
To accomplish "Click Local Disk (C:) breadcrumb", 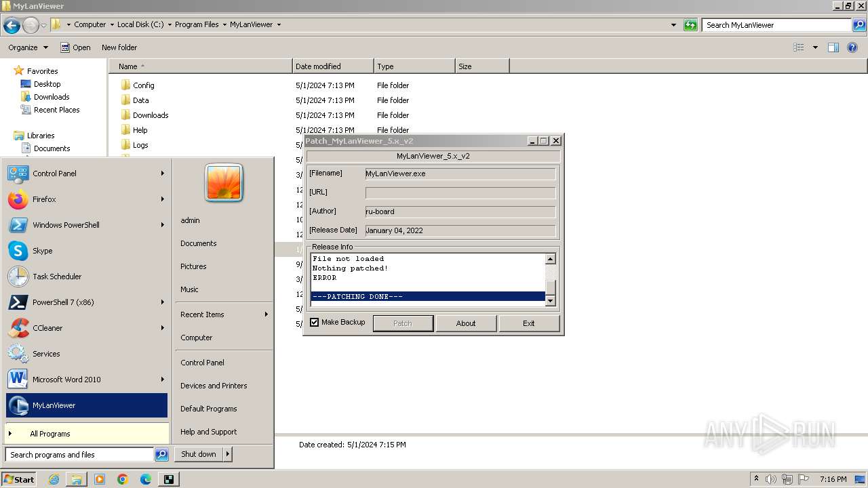I will point(140,24).
